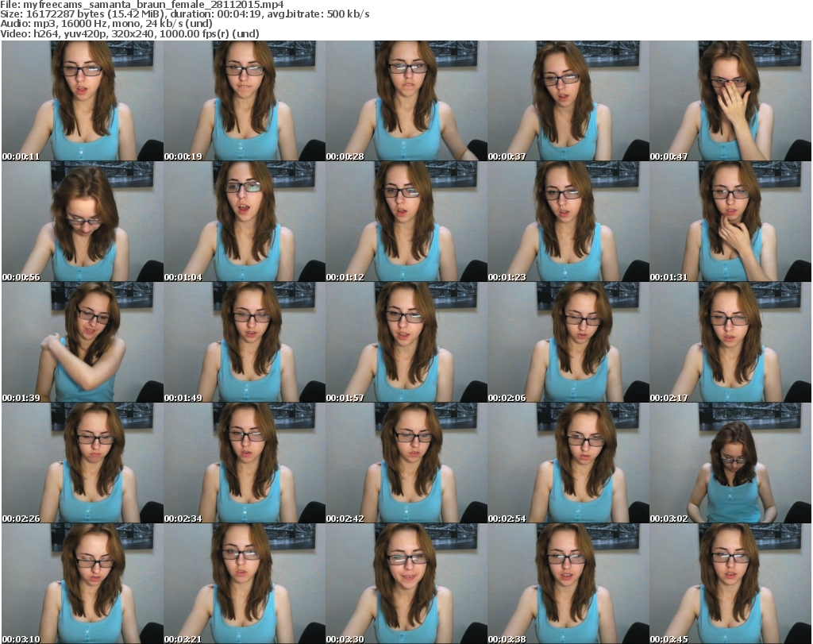Select the thumbnail frame at 00:00:11
The image size is (813, 644).
tap(83, 101)
